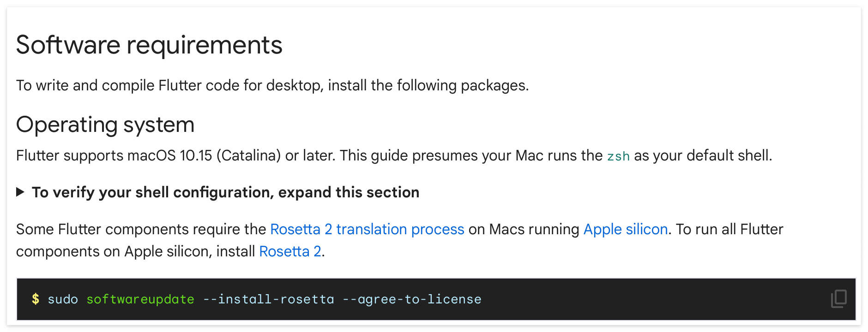Click the dollar prompt symbol in code block
The width and height of the screenshot is (868, 332).
coord(36,299)
